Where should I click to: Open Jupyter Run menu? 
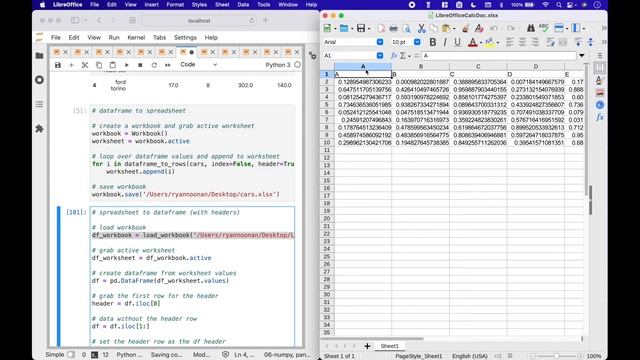[114, 38]
